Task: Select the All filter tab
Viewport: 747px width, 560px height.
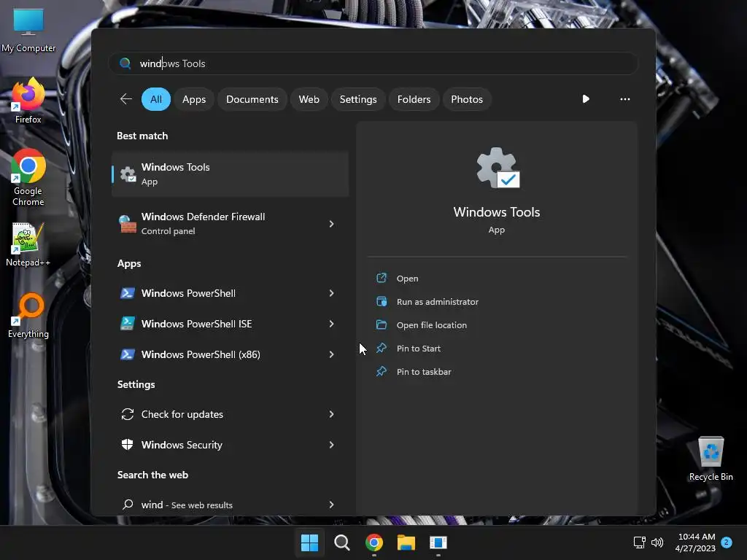Action: coord(156,99)
